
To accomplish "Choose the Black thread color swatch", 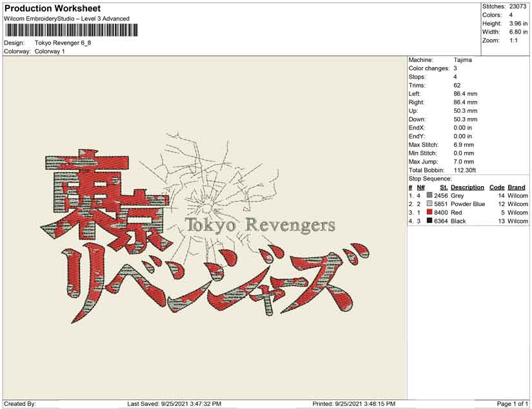I will pyautogui.click(x=429, y=222).
